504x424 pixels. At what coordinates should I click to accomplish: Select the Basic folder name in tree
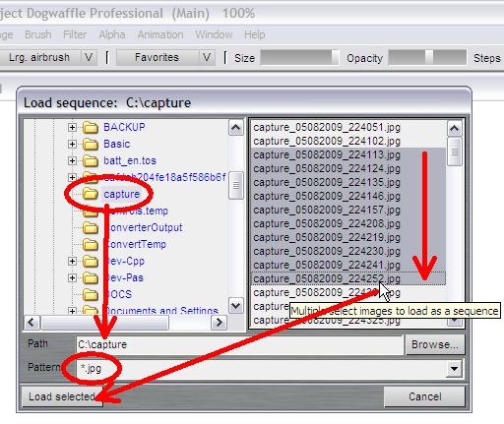point(117,144)
